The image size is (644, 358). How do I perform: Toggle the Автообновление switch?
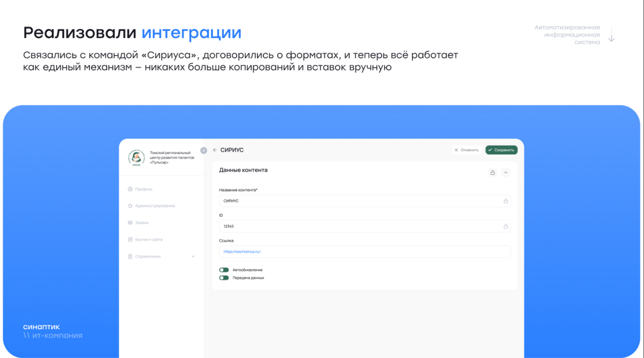tap(224, 270)
